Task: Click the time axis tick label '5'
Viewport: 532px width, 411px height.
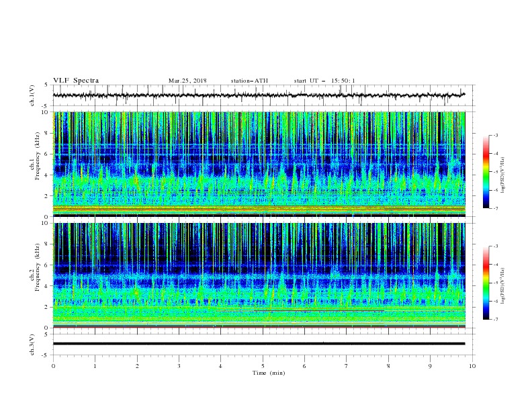Action: coord(263,366)
